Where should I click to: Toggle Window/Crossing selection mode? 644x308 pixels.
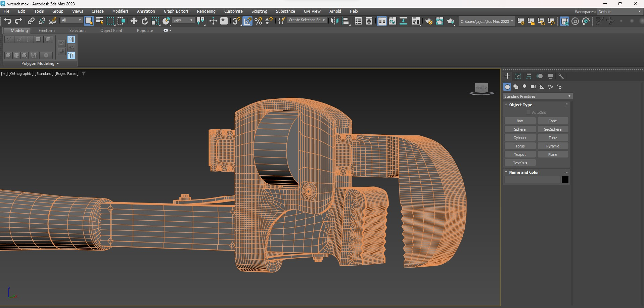[121, 21]
